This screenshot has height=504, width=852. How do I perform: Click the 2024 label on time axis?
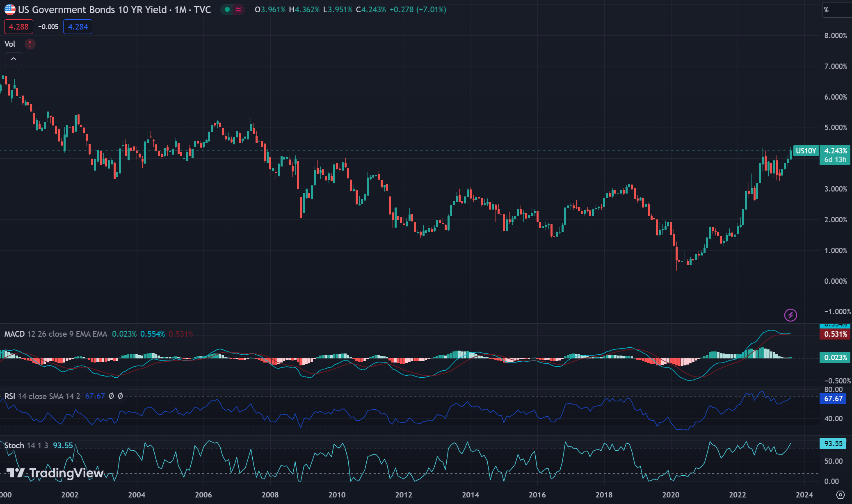pos(804,495)
